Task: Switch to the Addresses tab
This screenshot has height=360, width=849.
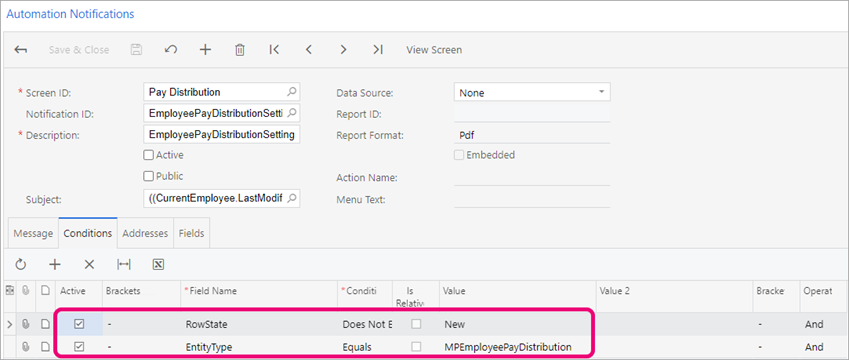Action: (145, 233)
